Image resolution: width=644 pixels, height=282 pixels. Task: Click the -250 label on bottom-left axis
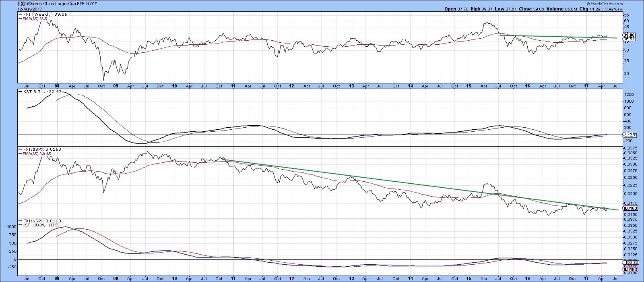pos(12,267)
